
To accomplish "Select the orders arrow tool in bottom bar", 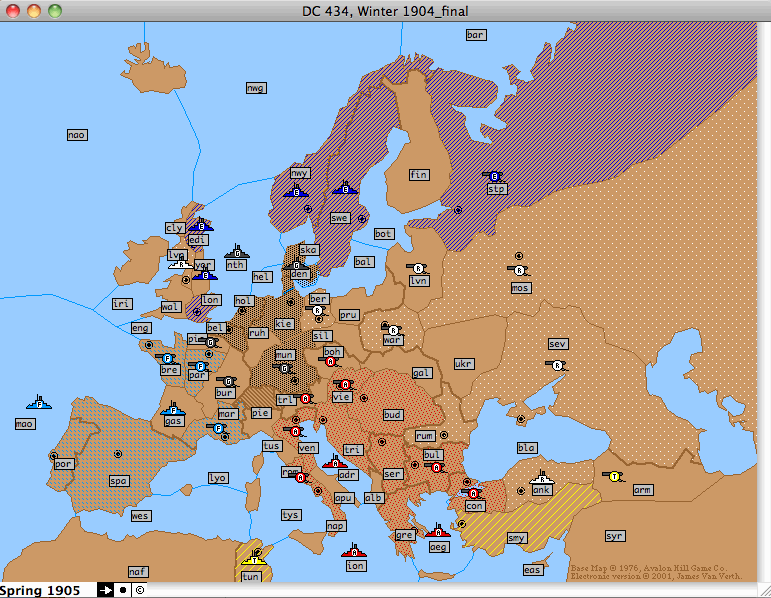I will [x=105, y=590].
